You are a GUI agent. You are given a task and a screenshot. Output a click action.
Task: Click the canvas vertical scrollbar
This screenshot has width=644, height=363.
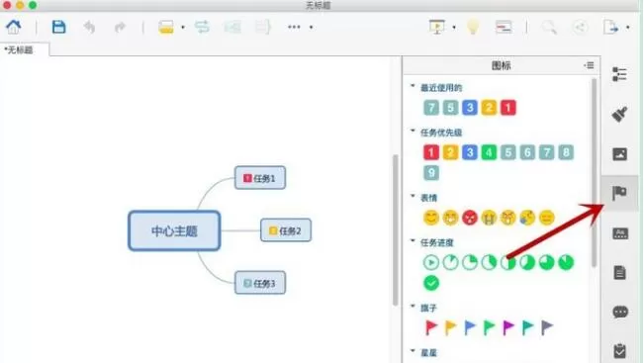[x=395, y=229]
